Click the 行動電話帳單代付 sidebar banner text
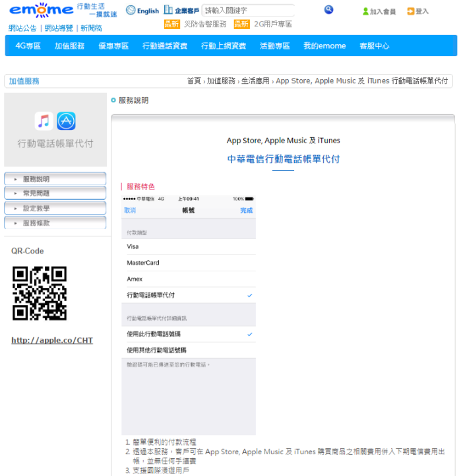459x476 pixels. tap(55, 143)
